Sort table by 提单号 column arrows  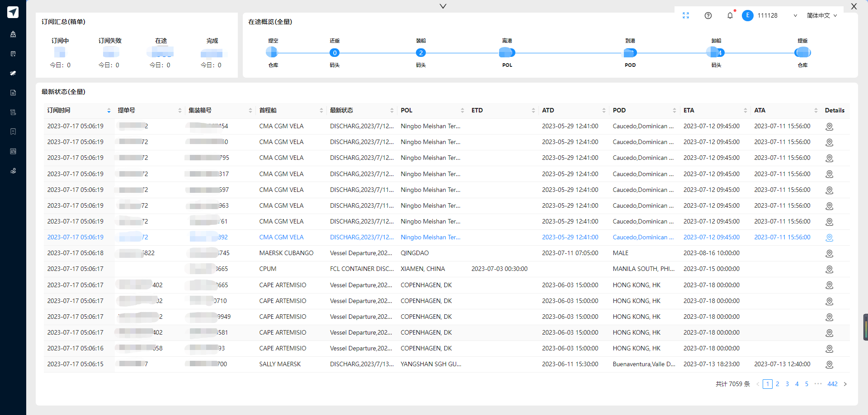[180, 111]
